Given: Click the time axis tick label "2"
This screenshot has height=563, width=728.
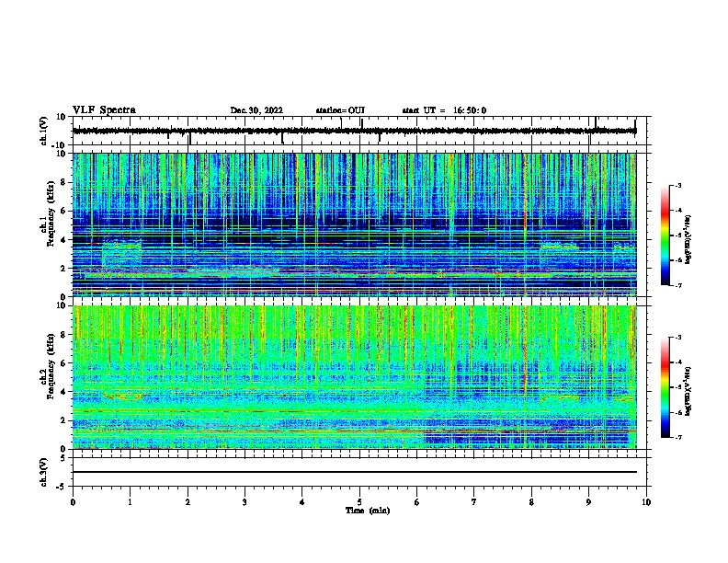Looking at the screenshot, I should pyautogui.click(x=188, y=502).
